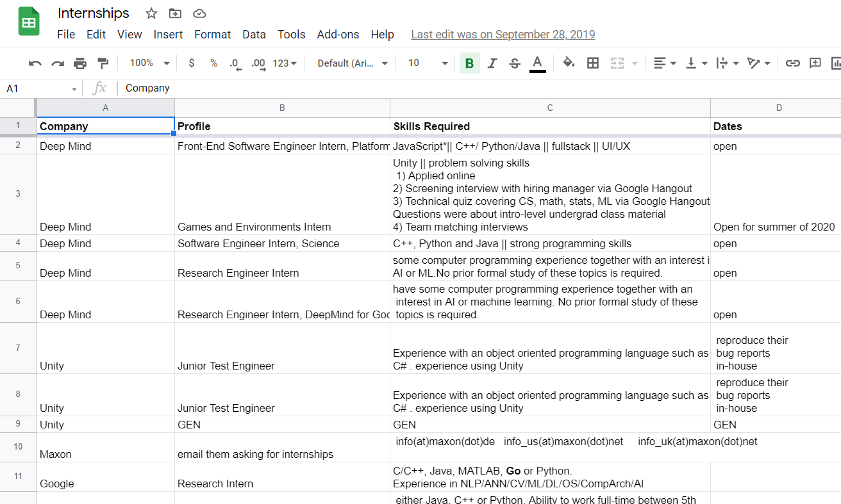Screen dimensions: 841x504
Task: Click the formula bar containing Company
Action: pos(481,88)
